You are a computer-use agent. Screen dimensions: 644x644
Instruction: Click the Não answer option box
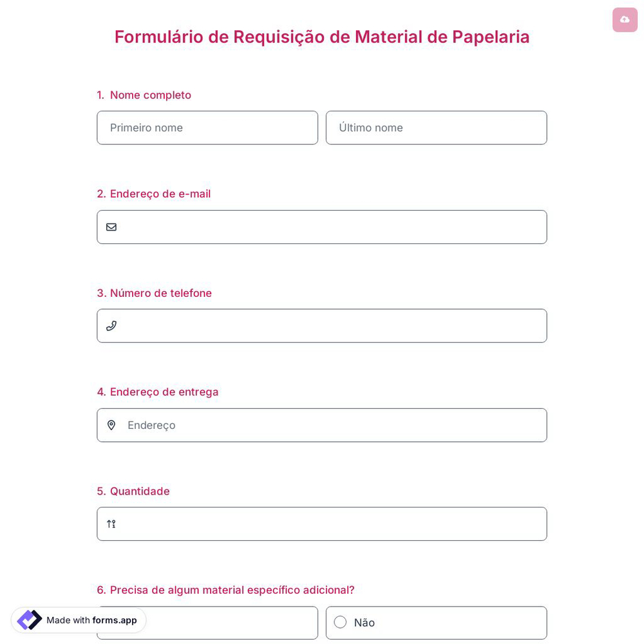436,622
